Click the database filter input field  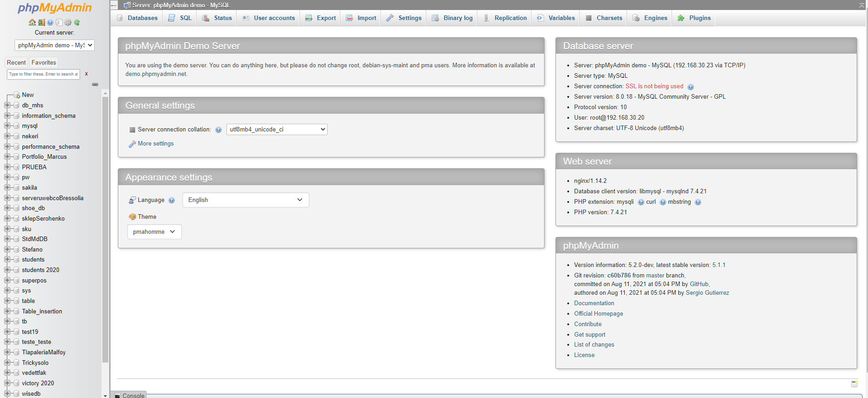point(43,74)
